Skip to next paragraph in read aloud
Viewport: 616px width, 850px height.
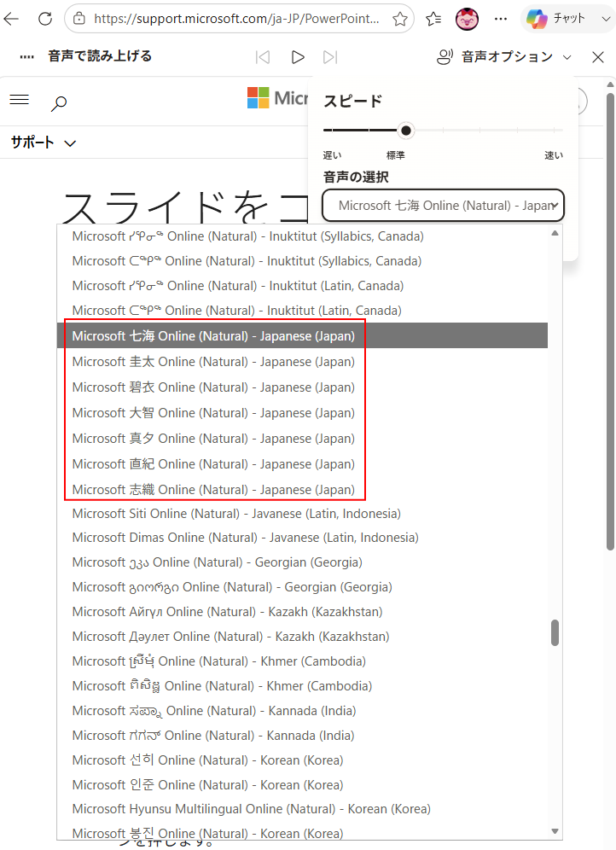tap(330, 57)
